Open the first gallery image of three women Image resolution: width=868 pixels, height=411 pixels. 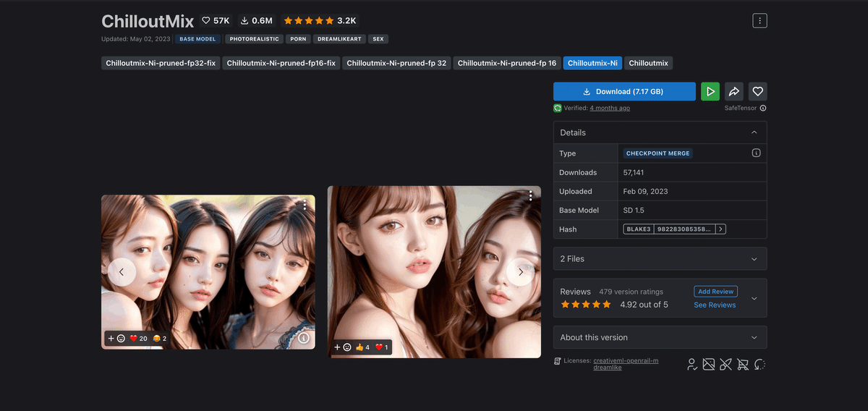[208, 272]
